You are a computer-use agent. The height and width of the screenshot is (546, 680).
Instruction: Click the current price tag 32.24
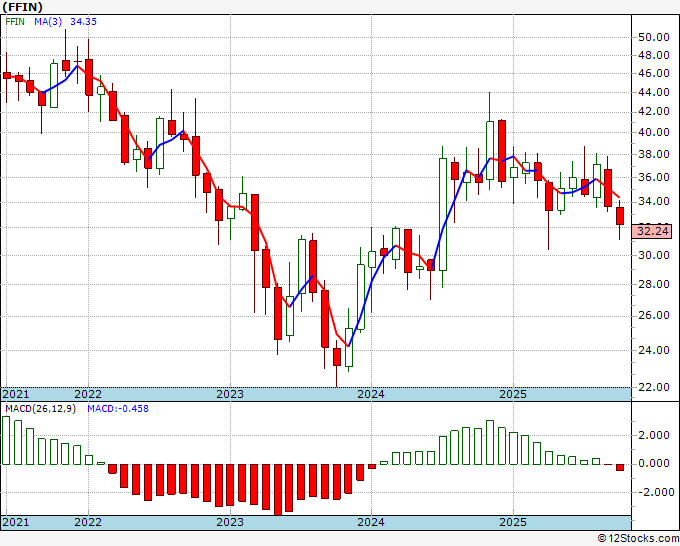point(653,231)
